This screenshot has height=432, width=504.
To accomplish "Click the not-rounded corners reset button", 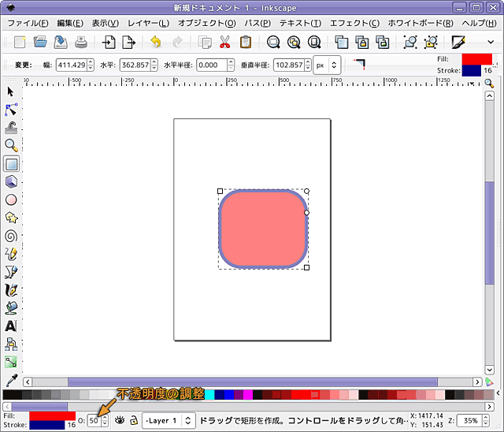I will [x=359, y=65].
